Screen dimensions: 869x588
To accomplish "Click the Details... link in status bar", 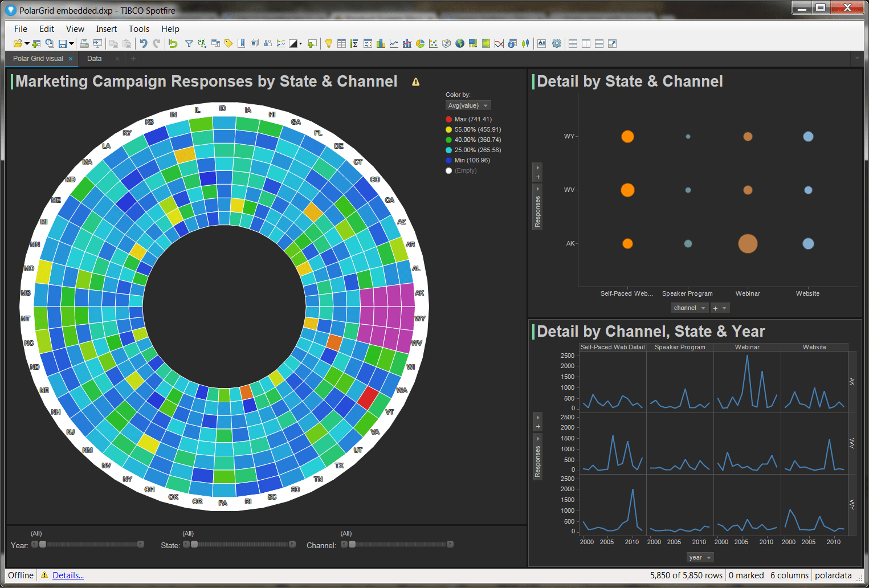I will pyautogui.click(x=68, y=575).
